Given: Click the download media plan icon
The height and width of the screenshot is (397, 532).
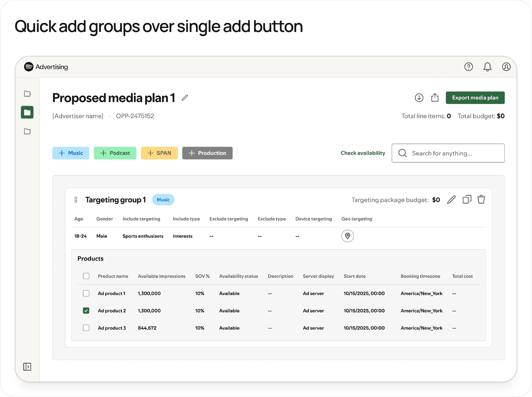Looking at the screenshot, I should pyautogui.click(x=419, y=98).
